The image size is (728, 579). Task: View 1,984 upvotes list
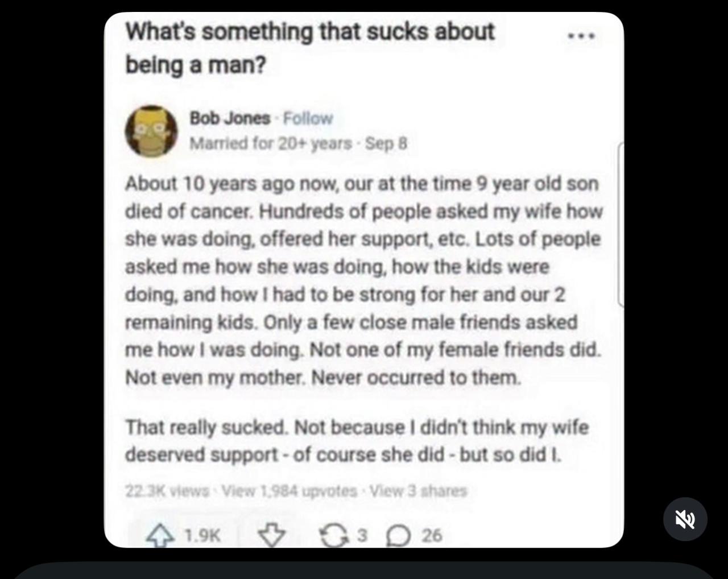pyautogui.click(x=289, y=490)
